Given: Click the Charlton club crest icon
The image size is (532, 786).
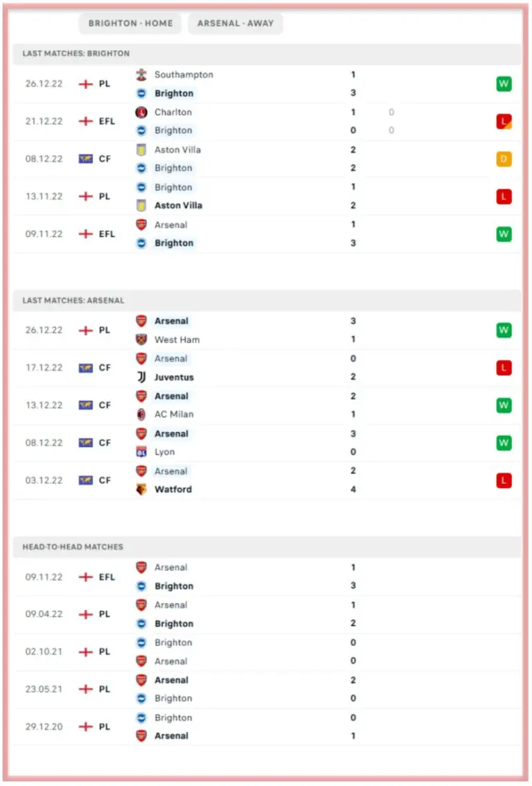Looking at the screenshot, I should (x=141, y=112).
